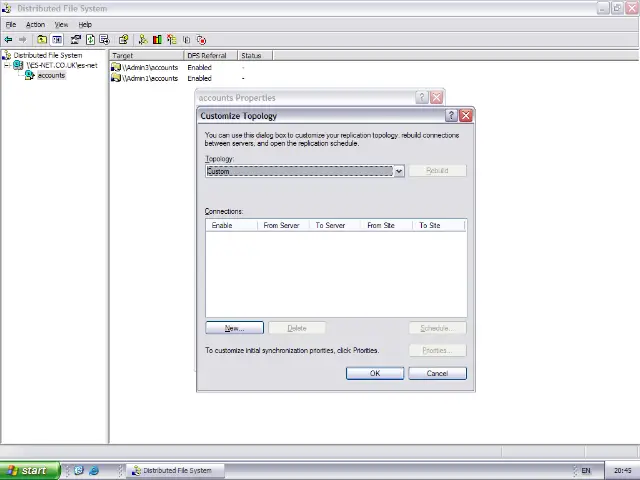Click the \\Admin3\accounts target folder icon
Screen dimensions: 640x480
coord(116,67)
